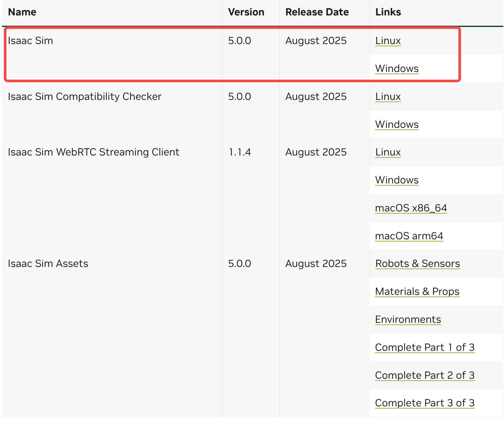Click the Version column header

pos(246,12)
